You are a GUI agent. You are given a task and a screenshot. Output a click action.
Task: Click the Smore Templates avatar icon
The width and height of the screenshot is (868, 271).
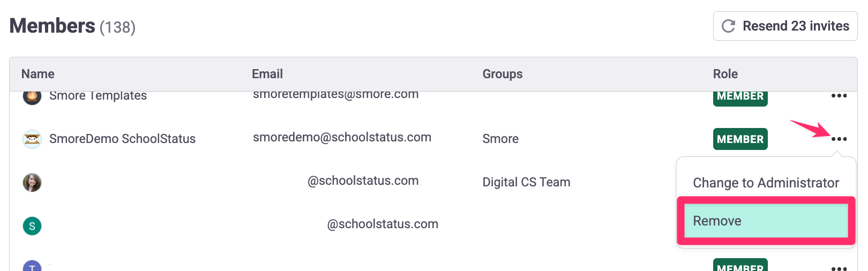pyautogui.click(x=32, y=96)
